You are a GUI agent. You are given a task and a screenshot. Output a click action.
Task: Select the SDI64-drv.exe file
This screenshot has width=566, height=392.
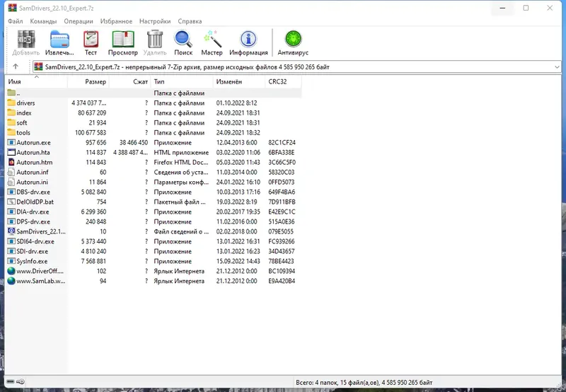[x=35, y=241]
